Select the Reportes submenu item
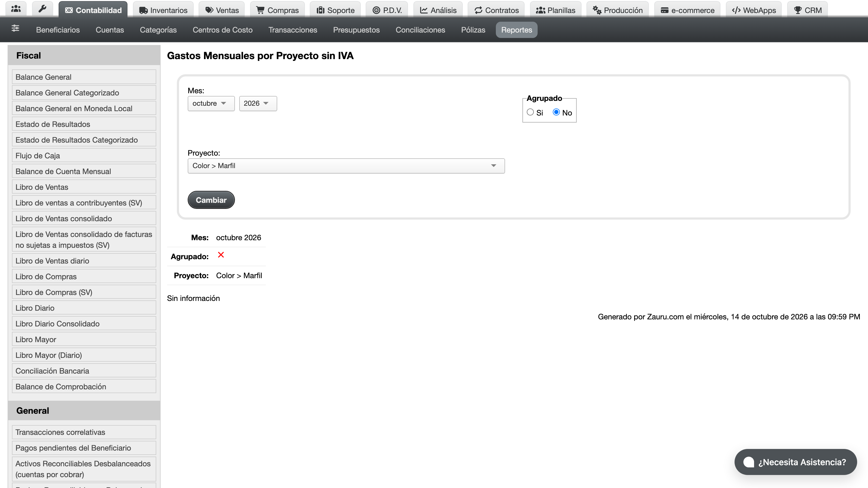 [516, 30]
